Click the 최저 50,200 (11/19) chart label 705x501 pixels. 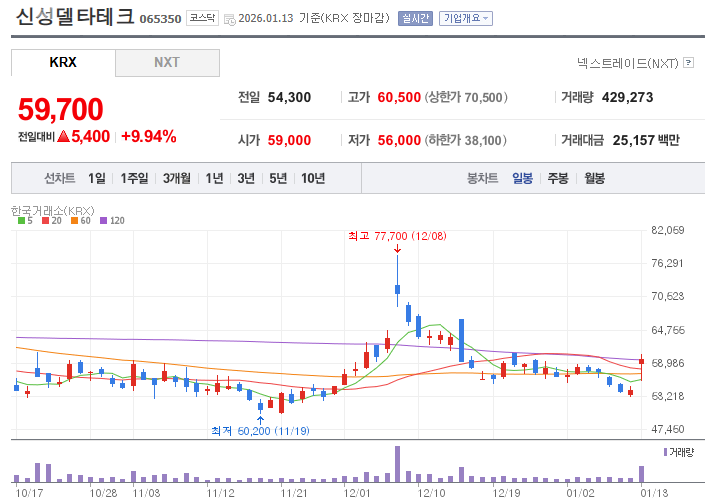coord(261,431)
